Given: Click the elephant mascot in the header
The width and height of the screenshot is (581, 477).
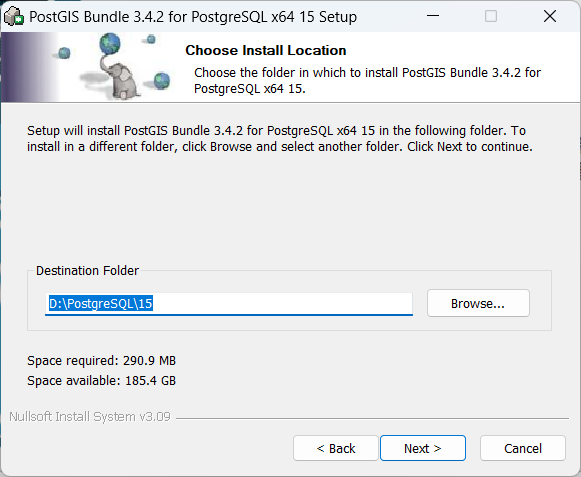Looking at the screenshot, I should 121,80.
